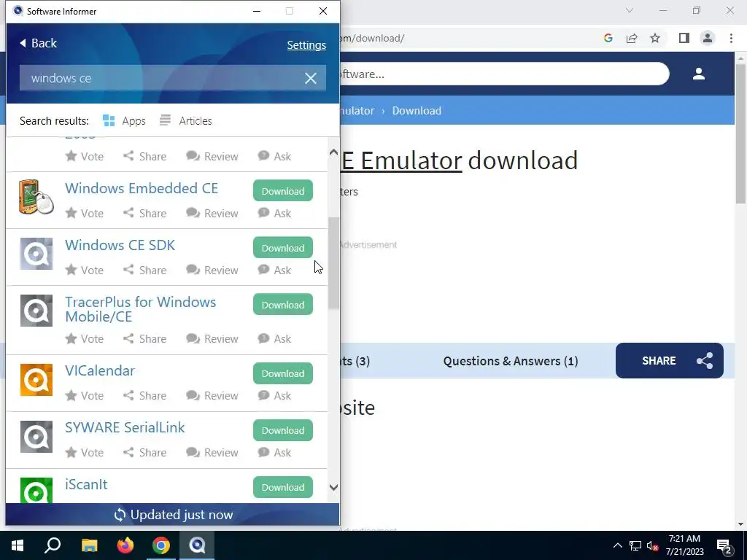Screen dimensions: 747x560
Task: Vote for VICalendar
Action: pyautogui.click(x=85, y=396)
